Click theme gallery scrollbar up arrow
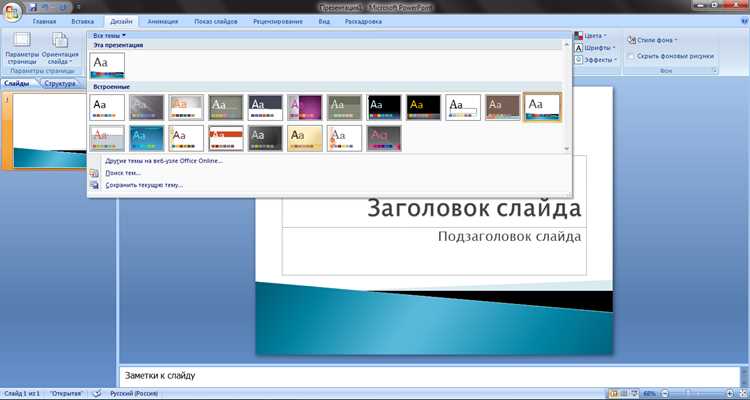This screenshot has width=750, height=400. [567, 44]
